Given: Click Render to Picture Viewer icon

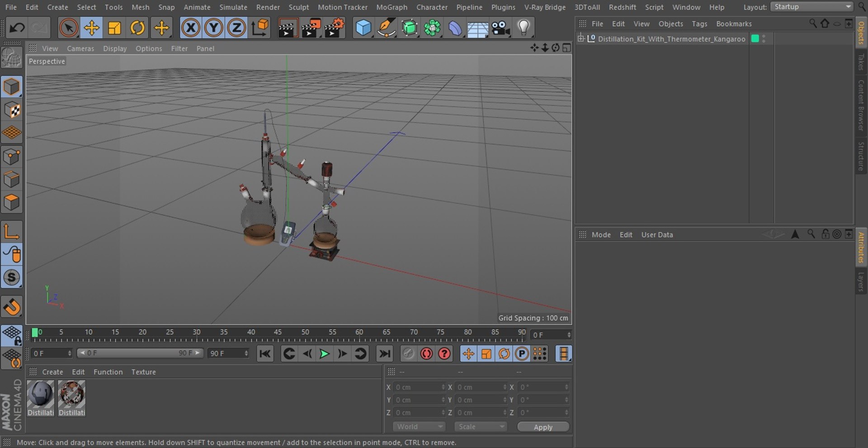Looking at the screenshot, I should [x=311, y=28].
